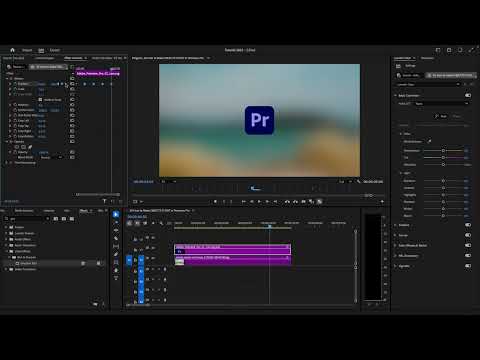Open the Input LUT dropdown
This screenshot has height=360, width=480.
(441, 104)
